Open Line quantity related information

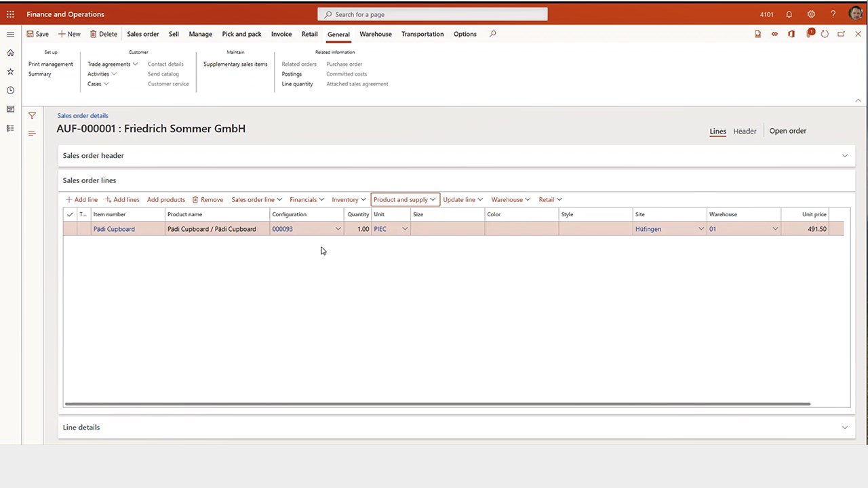tap(298, 84)
